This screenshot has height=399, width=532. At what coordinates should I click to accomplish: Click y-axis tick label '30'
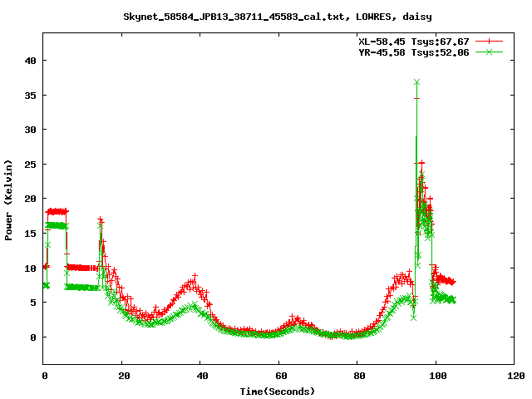coord(30,130)
